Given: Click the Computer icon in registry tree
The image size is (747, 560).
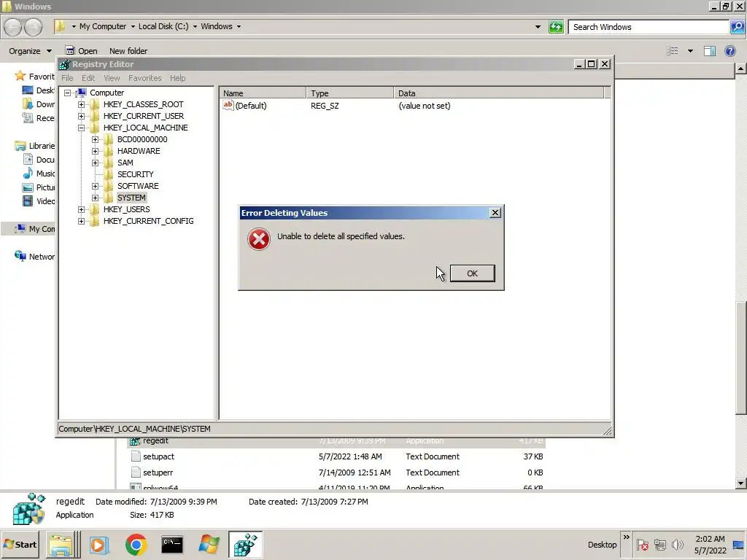Looking at the screenshot, I should click(82, 93).
